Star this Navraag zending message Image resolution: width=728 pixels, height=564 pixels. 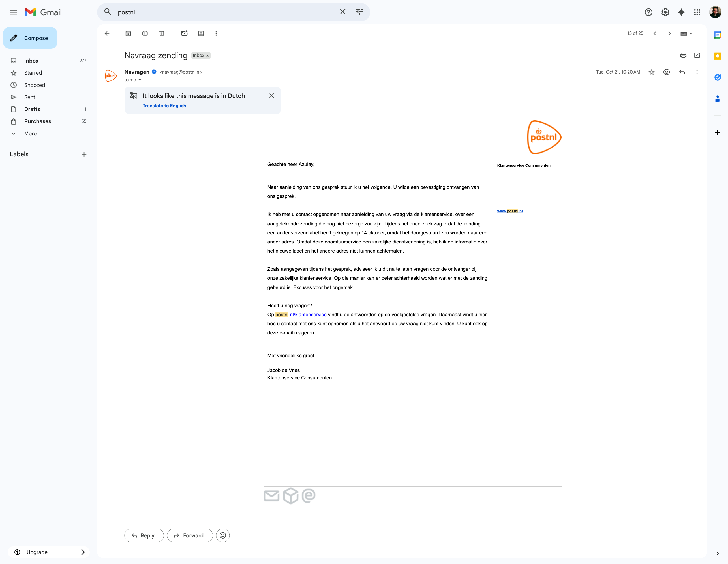(x=651, y=72)
